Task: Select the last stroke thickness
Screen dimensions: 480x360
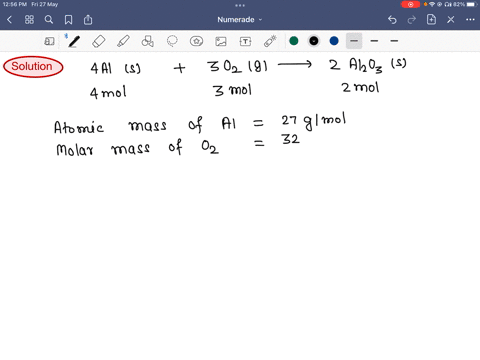Action: pos(394,41)
